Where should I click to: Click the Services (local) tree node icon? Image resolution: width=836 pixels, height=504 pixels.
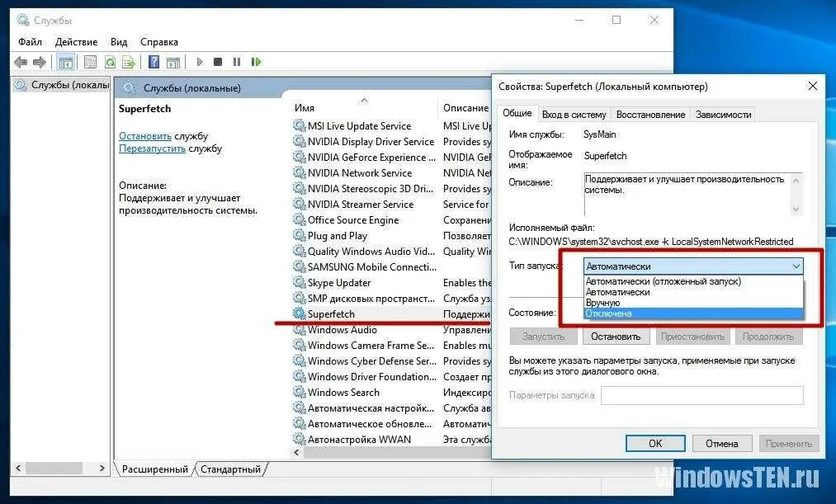[x=21, y=85]
